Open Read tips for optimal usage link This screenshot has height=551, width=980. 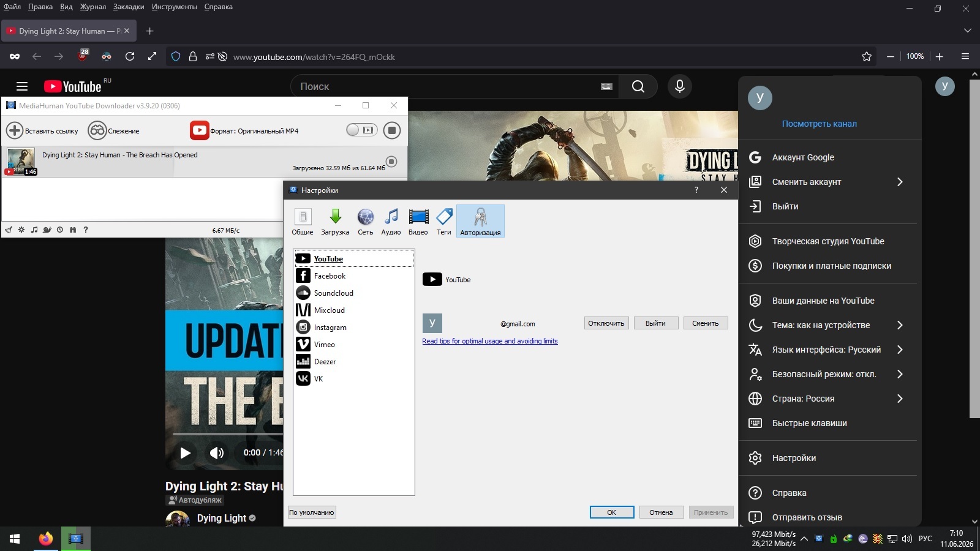coord(490,341)
